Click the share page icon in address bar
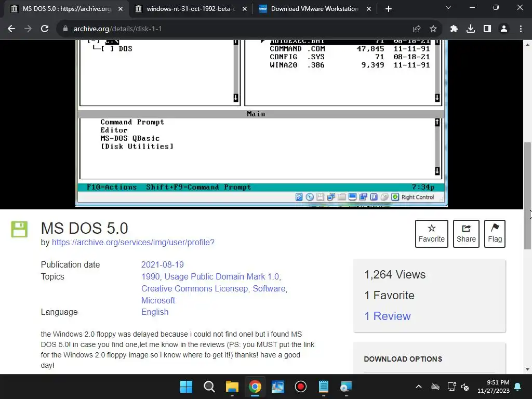This screenshot has height=399, width=532. [417, 29]
